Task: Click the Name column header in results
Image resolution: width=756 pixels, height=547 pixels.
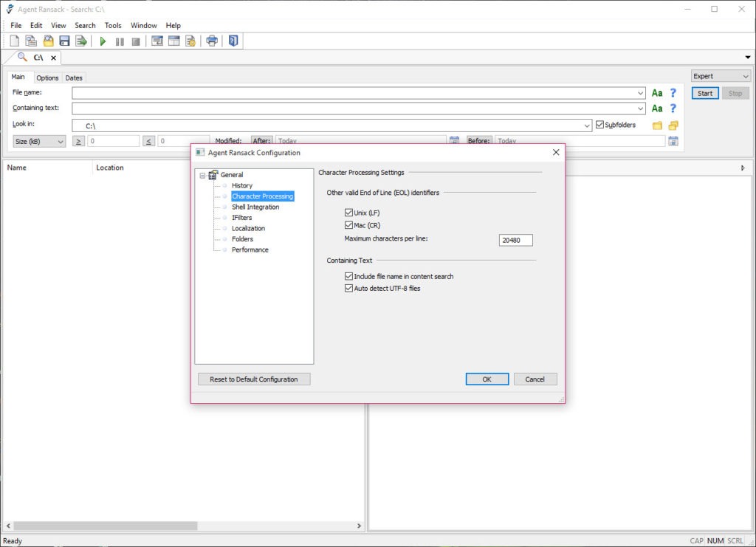Action: coord(47,168)
